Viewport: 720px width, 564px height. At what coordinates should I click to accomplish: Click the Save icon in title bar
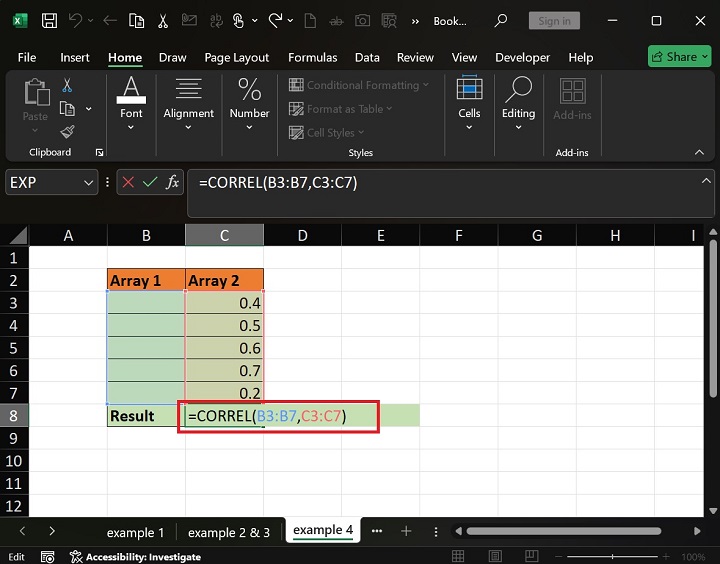[x=50, y=20]
